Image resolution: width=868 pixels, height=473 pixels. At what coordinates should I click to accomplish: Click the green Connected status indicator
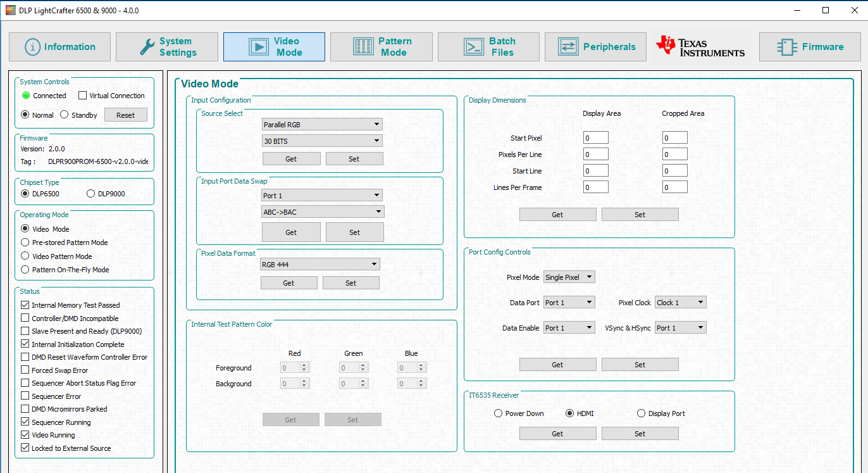(26, 96)
